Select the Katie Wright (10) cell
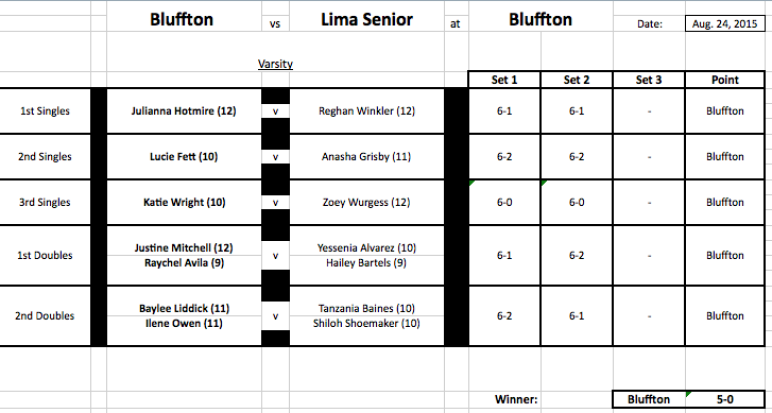Viewport: 772px width, 413px height. [184, 202]
